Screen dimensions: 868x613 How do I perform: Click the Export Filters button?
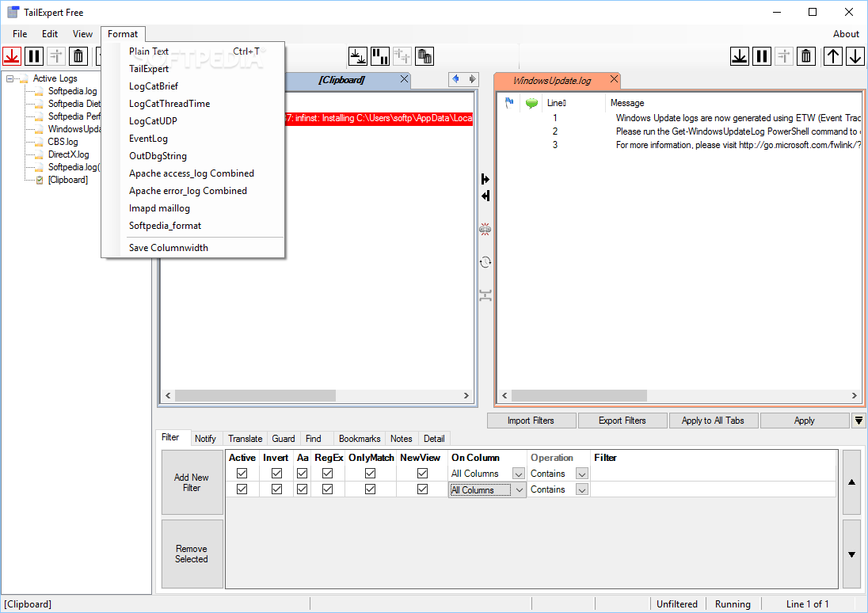click(622, 421)
